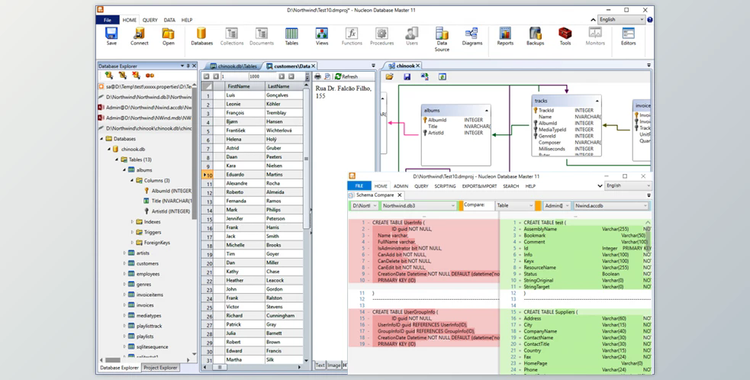Close the Schema Compare tab
Viewport: 750px width, 380px height.
(400, 195)
